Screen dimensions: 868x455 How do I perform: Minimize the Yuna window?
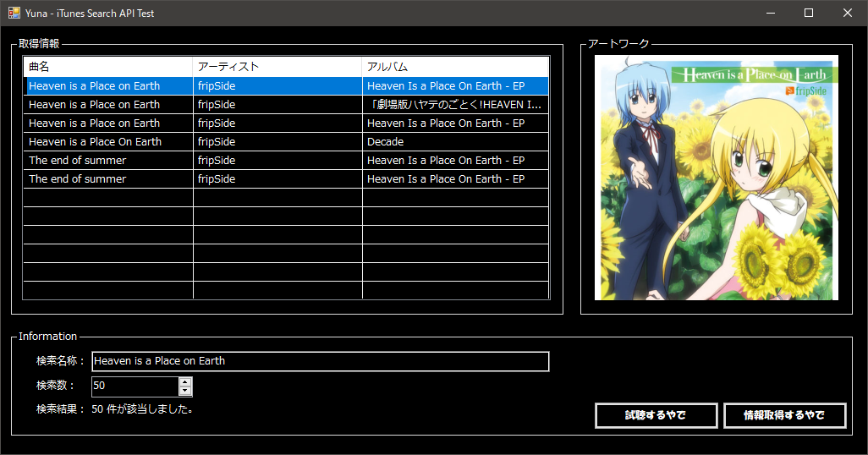point(770,13)
